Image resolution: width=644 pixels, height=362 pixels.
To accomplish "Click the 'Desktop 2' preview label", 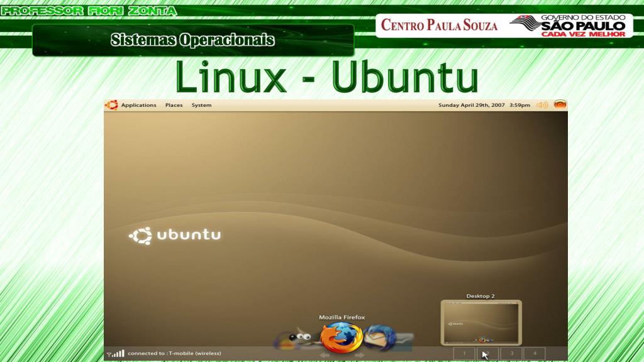I will point(480,296).
